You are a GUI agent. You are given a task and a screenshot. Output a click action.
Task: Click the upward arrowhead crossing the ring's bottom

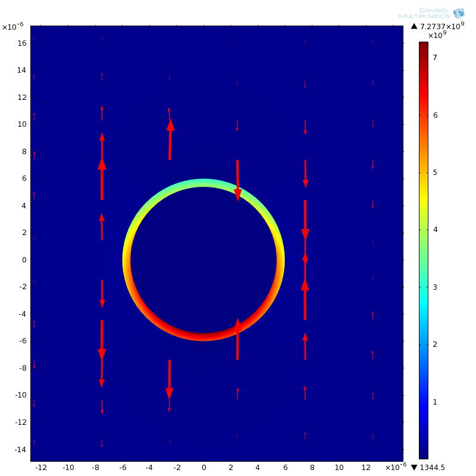click(x=237, y=325)
